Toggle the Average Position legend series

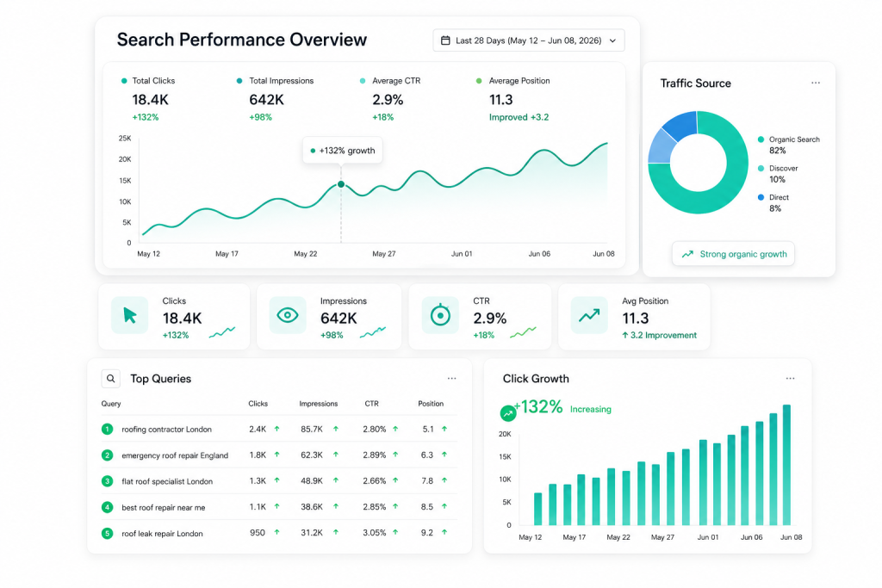[513, 81]
